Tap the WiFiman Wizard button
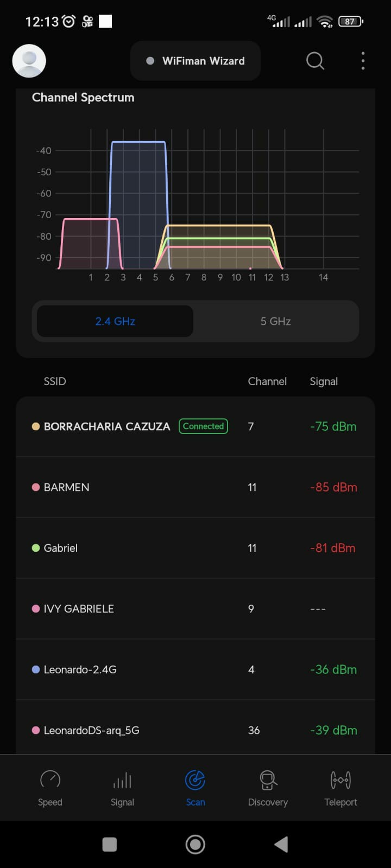This screenshot has width=391, height=868. [x=195, y=61]
